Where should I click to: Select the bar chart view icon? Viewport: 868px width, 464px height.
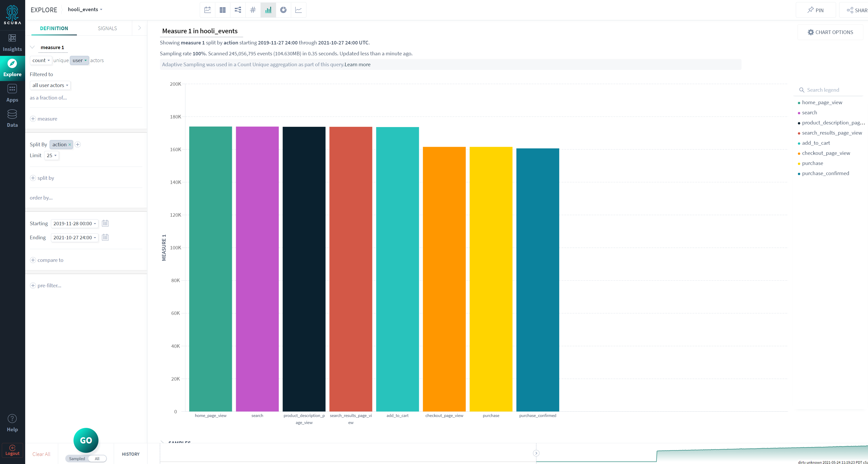tap(268, 10)
